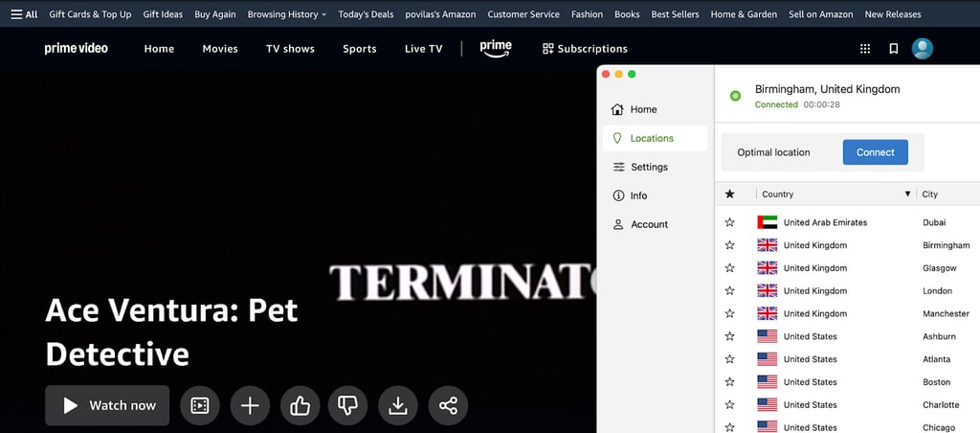The image size is (980, 433).
Task: Open povilas's Amazon link
Action: point(440,14)
